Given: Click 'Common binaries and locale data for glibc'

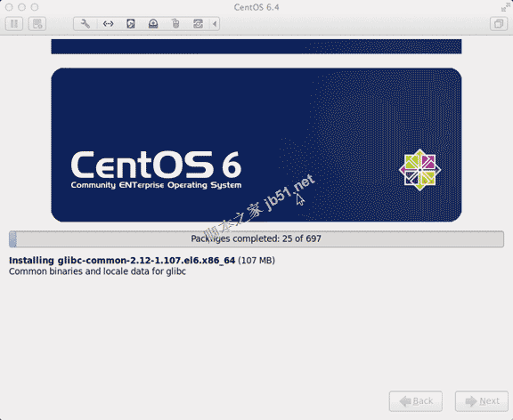Looking at the screenshot, I should pos(97,271).
